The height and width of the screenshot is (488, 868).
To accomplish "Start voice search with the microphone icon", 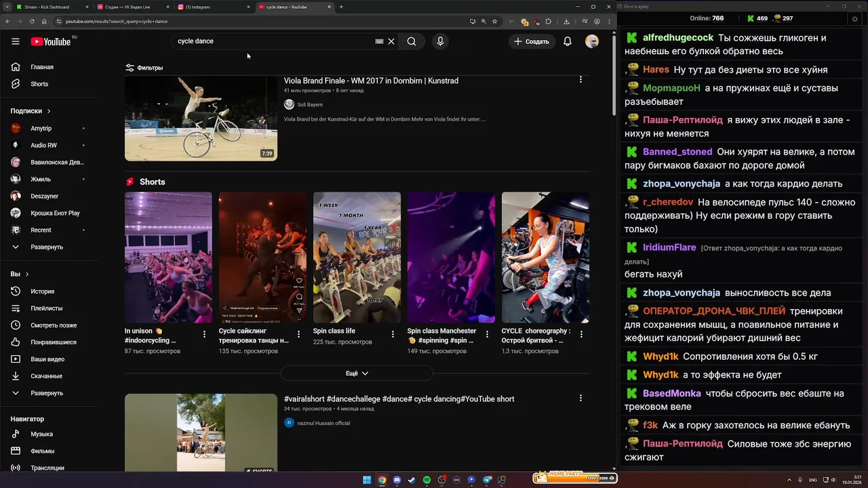I will point(440,41).
